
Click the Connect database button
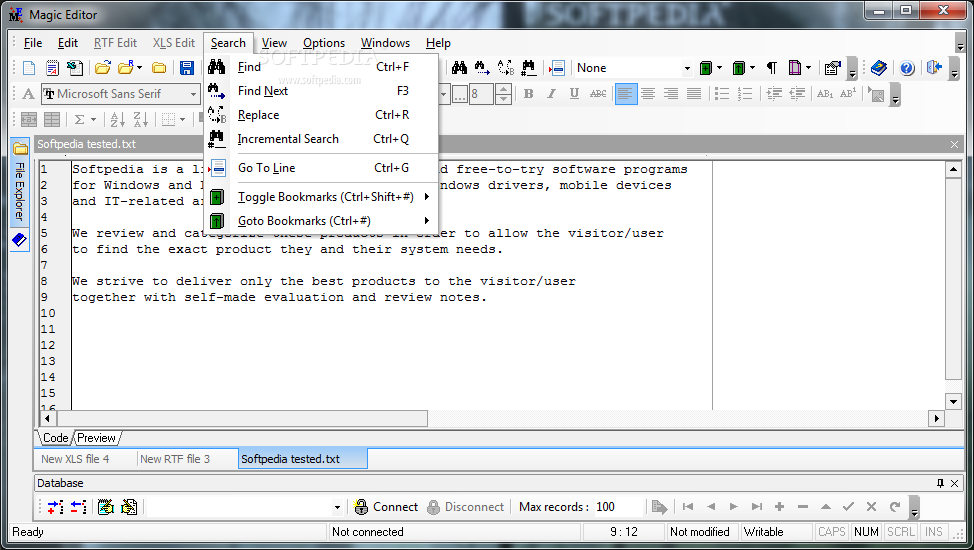coord(386,507)
